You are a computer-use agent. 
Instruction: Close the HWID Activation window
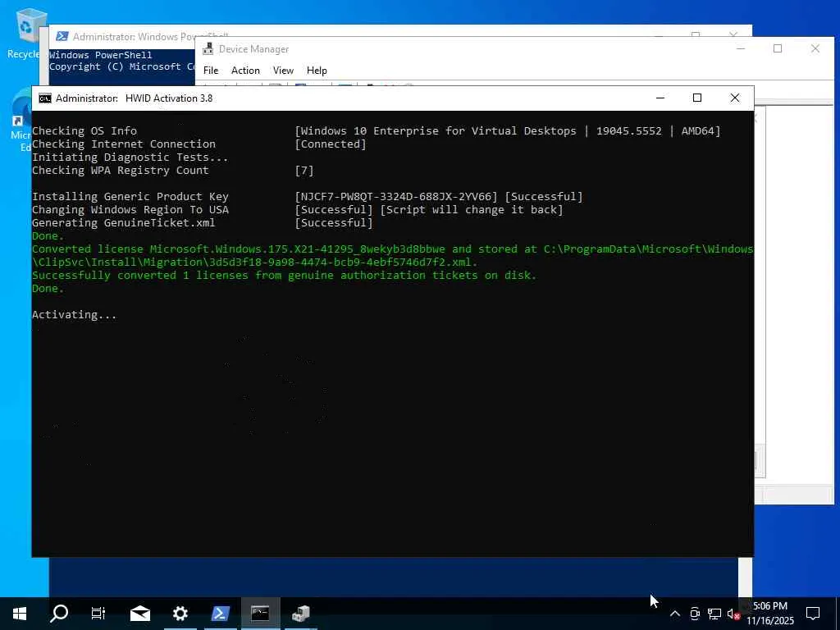point(734,98)
